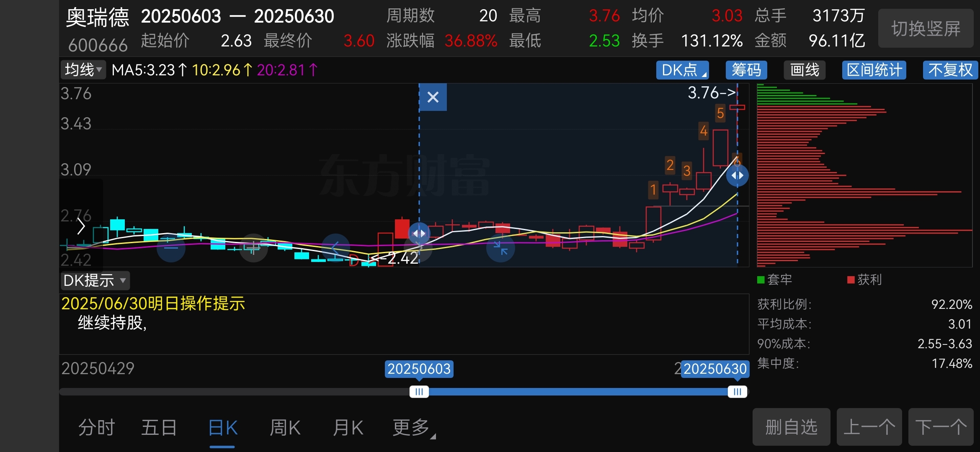Click the blue date range slider track
The width and height of the screenshot is (980, 452).
578,392
